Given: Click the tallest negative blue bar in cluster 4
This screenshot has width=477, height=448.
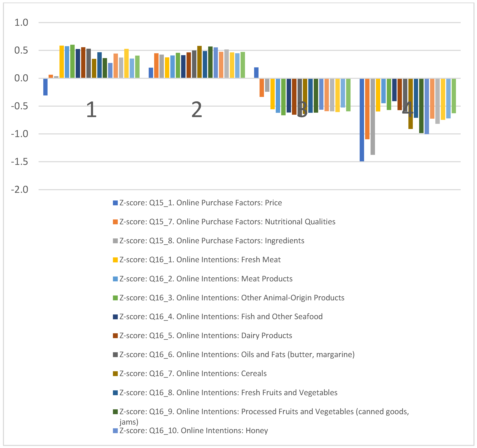Looking at the screenshot, I should 362,120.
